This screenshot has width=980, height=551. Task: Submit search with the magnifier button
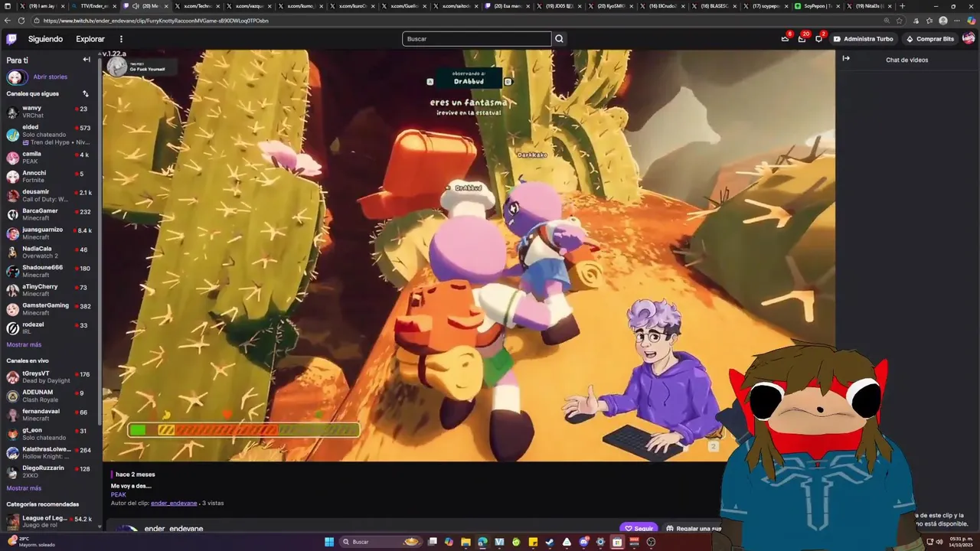click(560, 39)
